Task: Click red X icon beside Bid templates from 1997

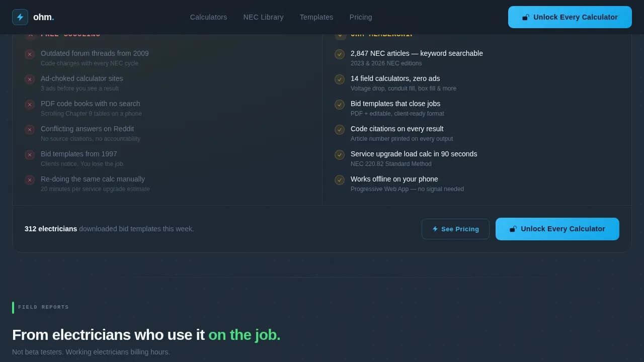Action: click(x=30, y=155)
